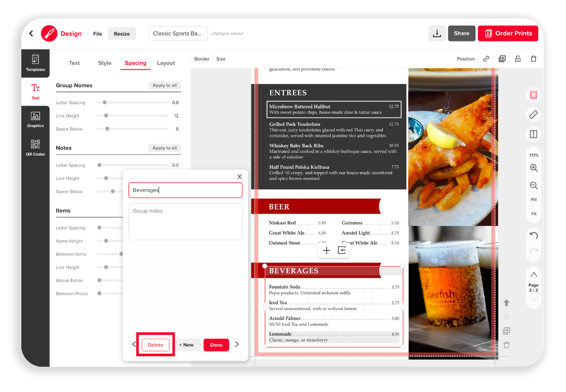Image resolution: width=566 pixels, height=392 pixels.
Task: Click the plus add icon above Beverages
Action: [327, 250]
